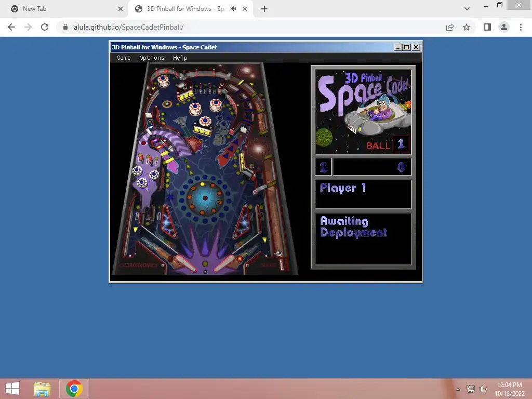532x399 pixels.
Task: Minimize the Chrome browser window
Action: (x=486, y=5)
